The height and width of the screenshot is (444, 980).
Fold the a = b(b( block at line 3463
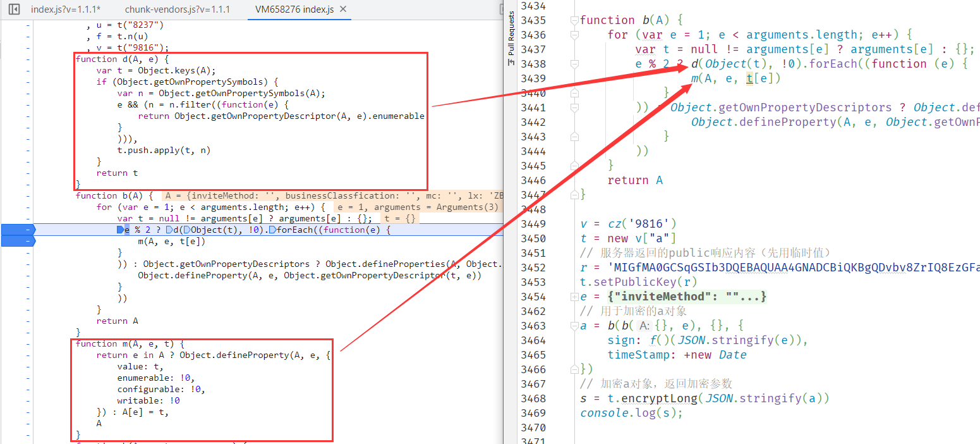[x=574, y=326]
